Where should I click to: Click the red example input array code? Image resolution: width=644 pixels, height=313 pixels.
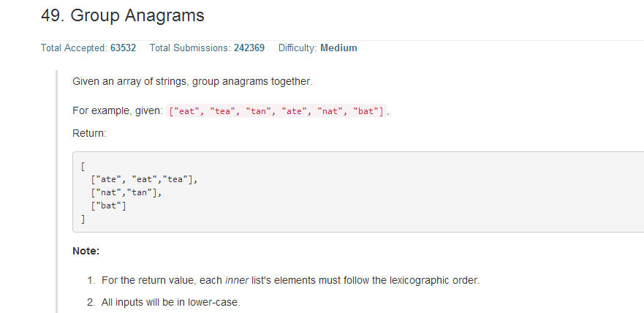click(276, 111)
